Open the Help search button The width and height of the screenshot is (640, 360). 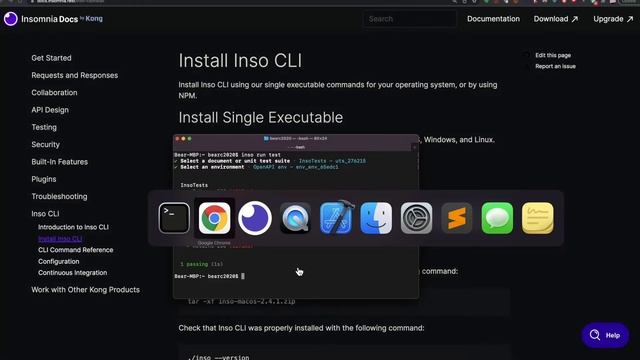pos(605,335)
